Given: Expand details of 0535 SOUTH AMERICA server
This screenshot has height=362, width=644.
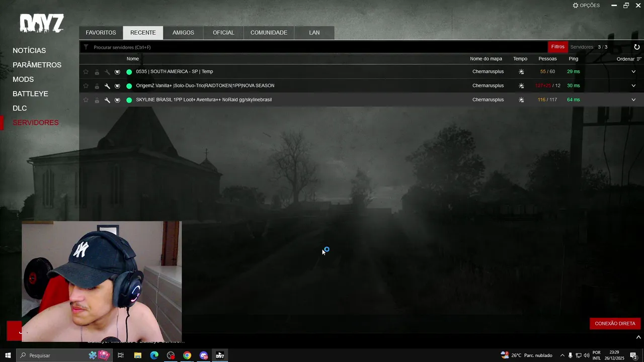Looking at the screenshot, I should [x=633, y=72].
